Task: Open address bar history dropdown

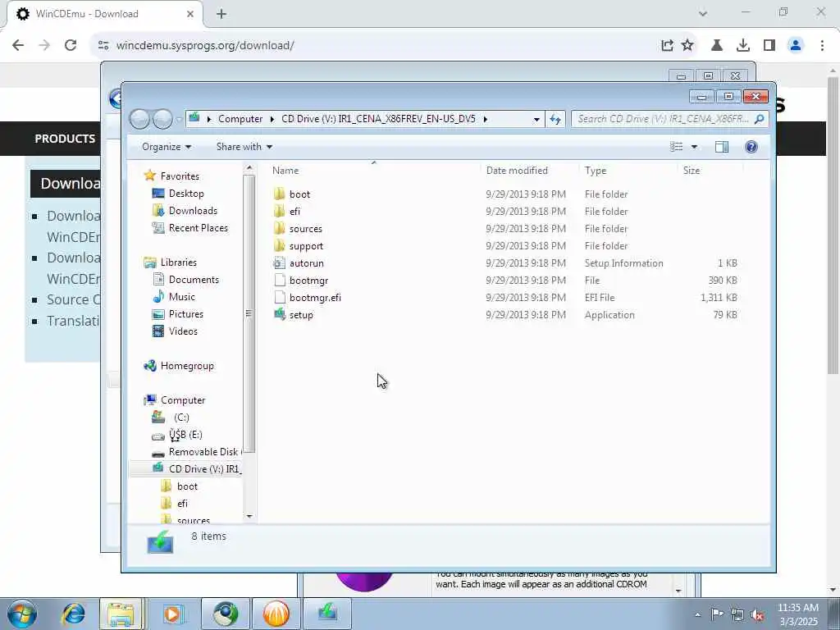Action: (x=536, y=120)
